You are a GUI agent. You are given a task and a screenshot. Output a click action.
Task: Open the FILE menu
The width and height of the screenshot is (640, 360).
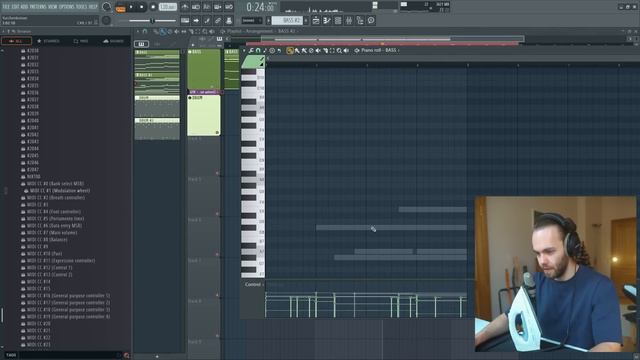6,7
